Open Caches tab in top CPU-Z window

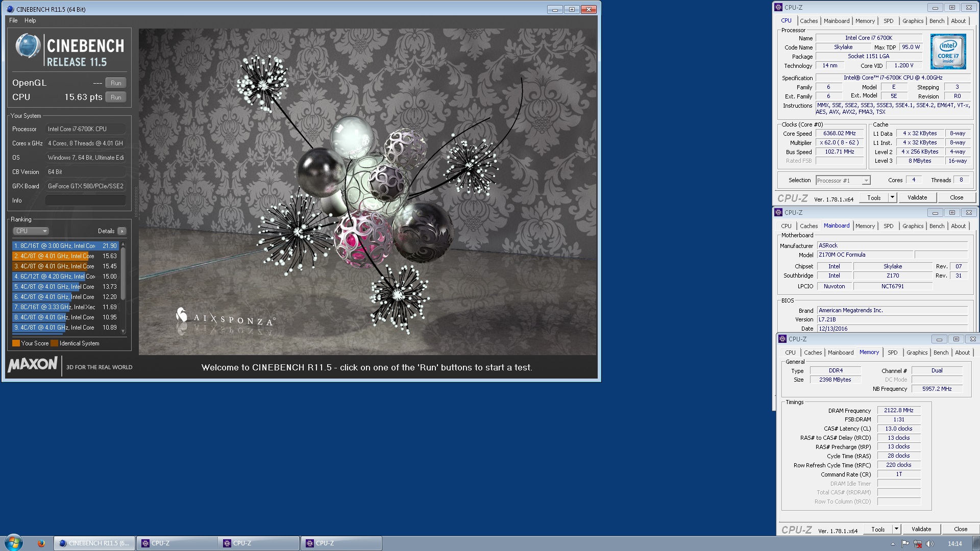tap(808, 21)
